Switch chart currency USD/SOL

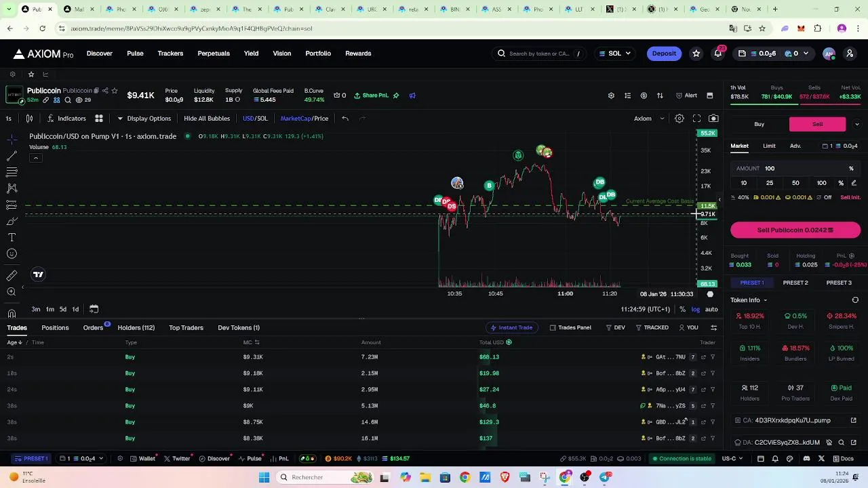pyautogui.click(x=255, y=119)
